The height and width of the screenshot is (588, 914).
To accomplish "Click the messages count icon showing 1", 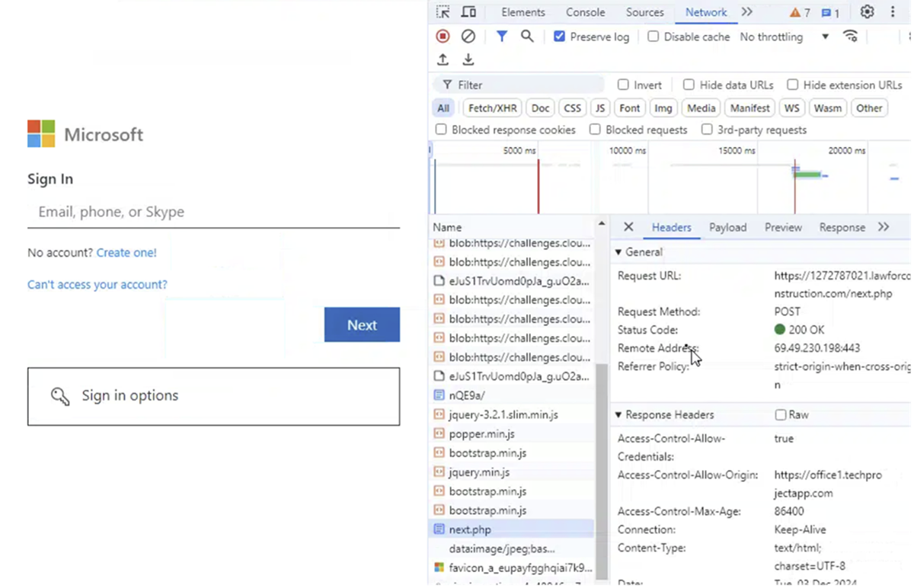I will (x=830, y=13).
